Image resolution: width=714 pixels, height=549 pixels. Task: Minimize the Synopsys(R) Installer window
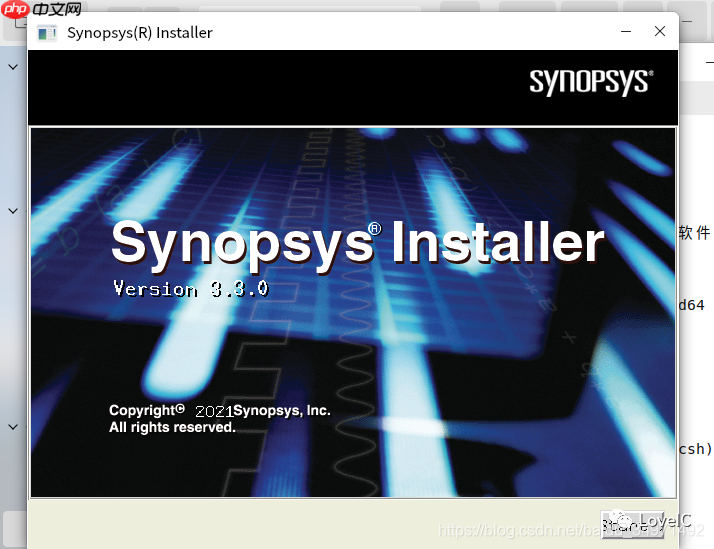[626, 31]
